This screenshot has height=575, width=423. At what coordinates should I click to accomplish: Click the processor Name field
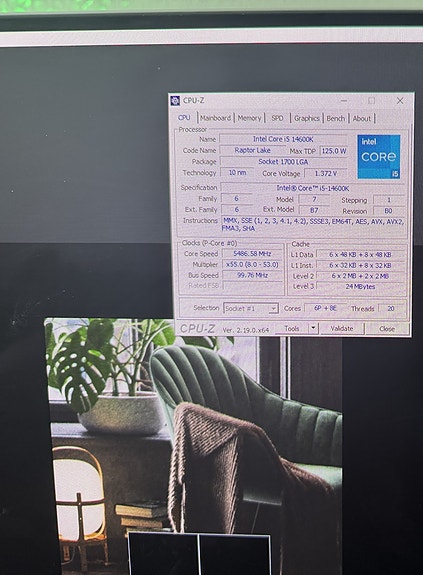[x=283, y=139]
